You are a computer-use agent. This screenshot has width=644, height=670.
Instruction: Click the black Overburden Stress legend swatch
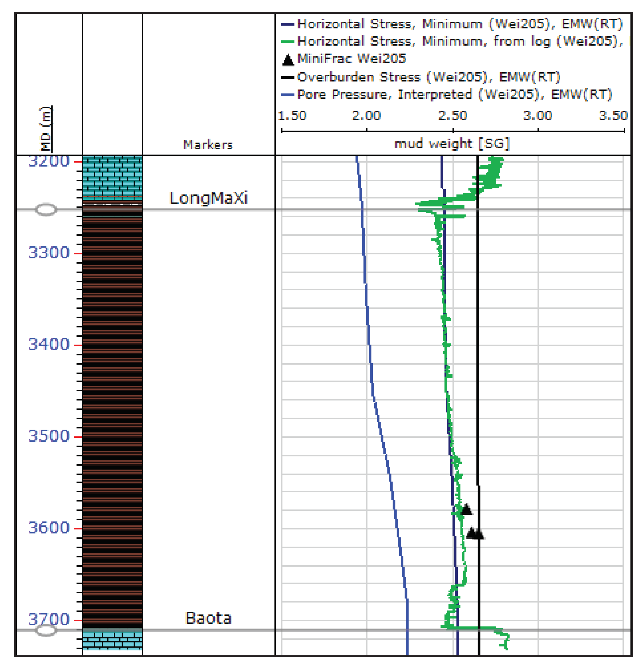coord(288,78)
